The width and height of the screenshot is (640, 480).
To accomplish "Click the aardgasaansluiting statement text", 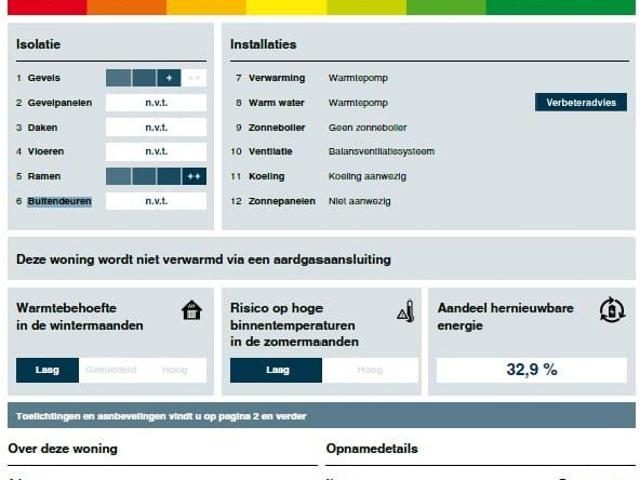I will [203, 259].
